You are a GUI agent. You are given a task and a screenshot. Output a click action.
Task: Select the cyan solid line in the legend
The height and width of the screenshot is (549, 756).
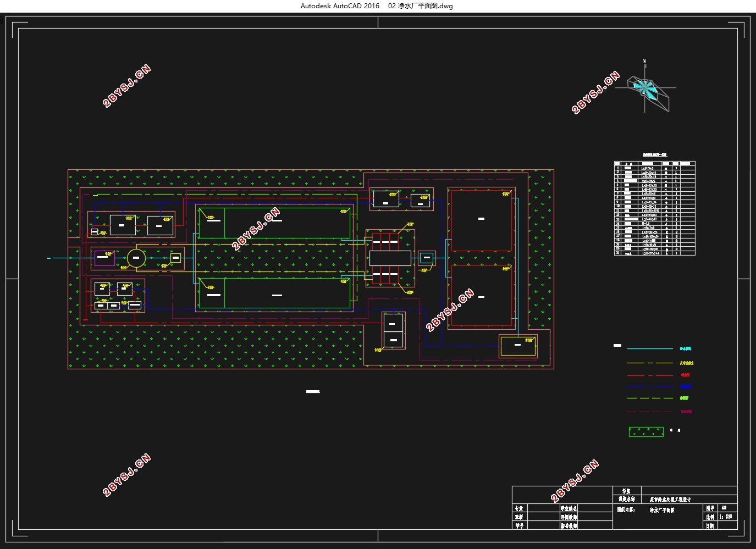[x=650, y=349]
